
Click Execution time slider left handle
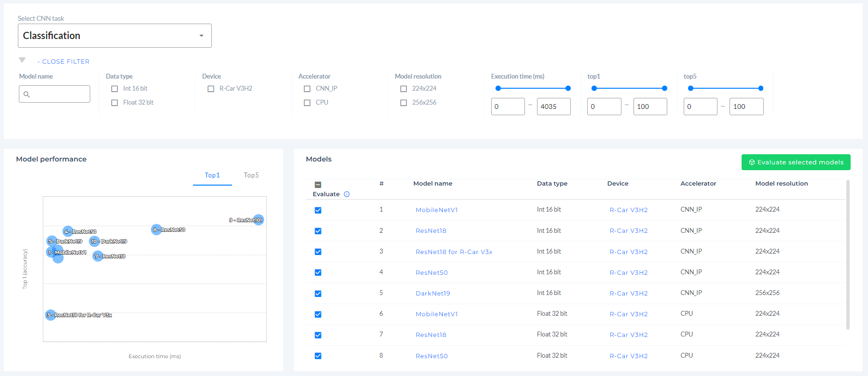(x=498, y=88)
